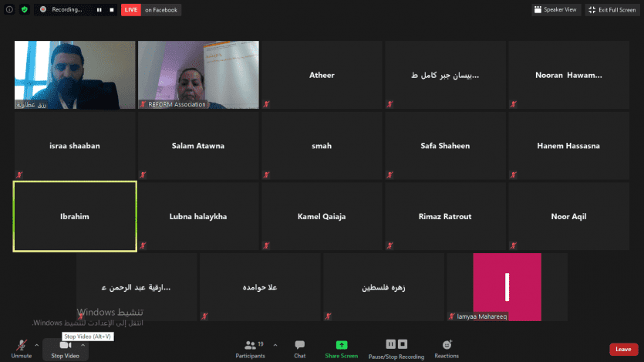Click the green Share Screen icon

pyautogui.click(x=341, y=348)
